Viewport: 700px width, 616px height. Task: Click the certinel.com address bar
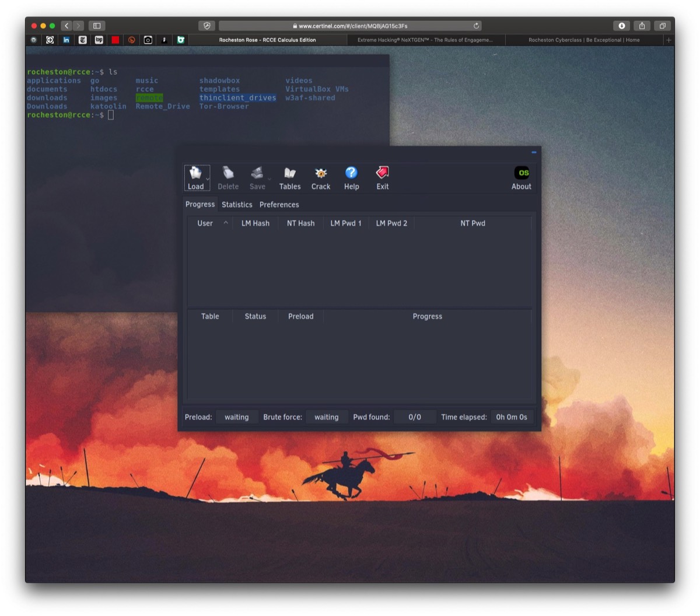(351, 26)
